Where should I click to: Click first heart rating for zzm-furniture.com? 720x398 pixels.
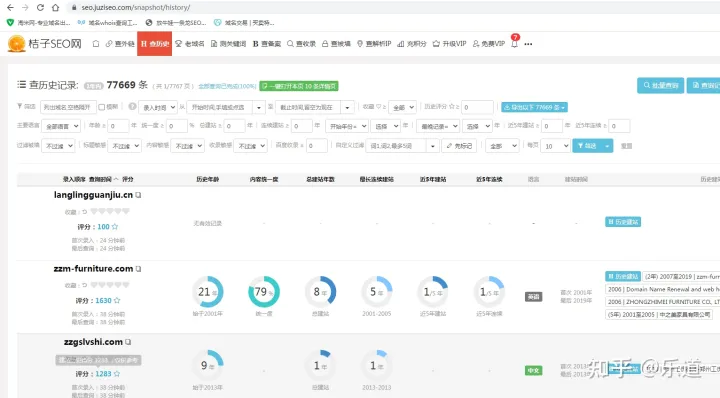click(94, 285)
